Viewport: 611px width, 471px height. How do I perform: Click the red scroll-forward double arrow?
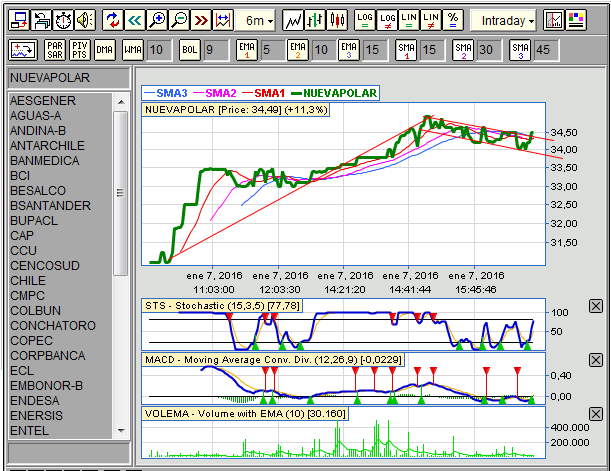(201, 20)
